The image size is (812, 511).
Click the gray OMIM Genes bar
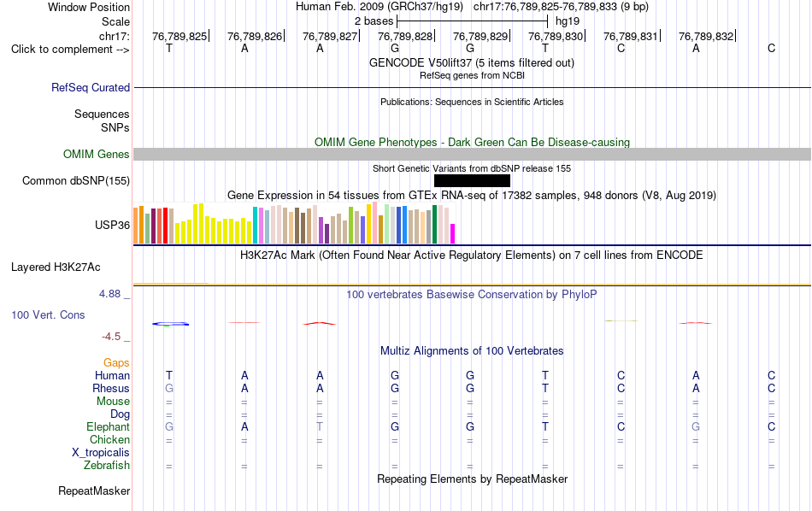472,155
